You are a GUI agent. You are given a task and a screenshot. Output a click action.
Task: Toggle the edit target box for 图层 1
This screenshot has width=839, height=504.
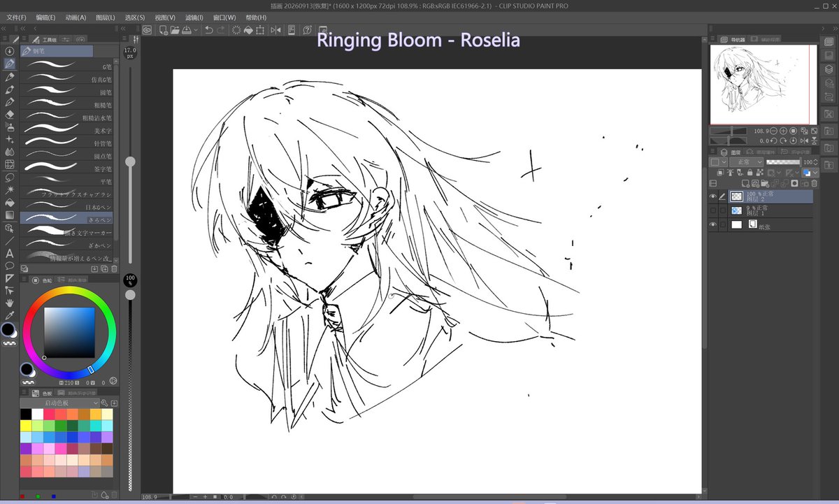(723, 210)
